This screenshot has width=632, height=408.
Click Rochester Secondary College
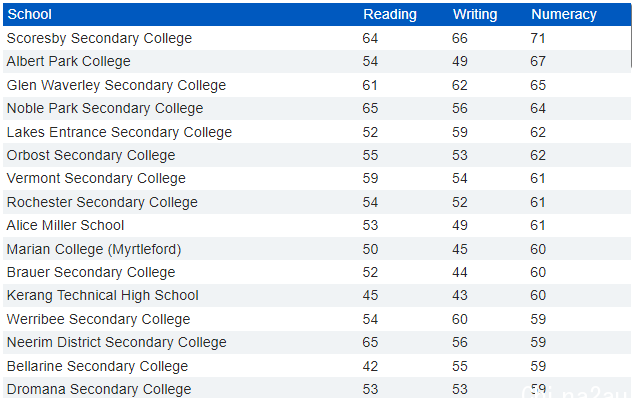102,202
